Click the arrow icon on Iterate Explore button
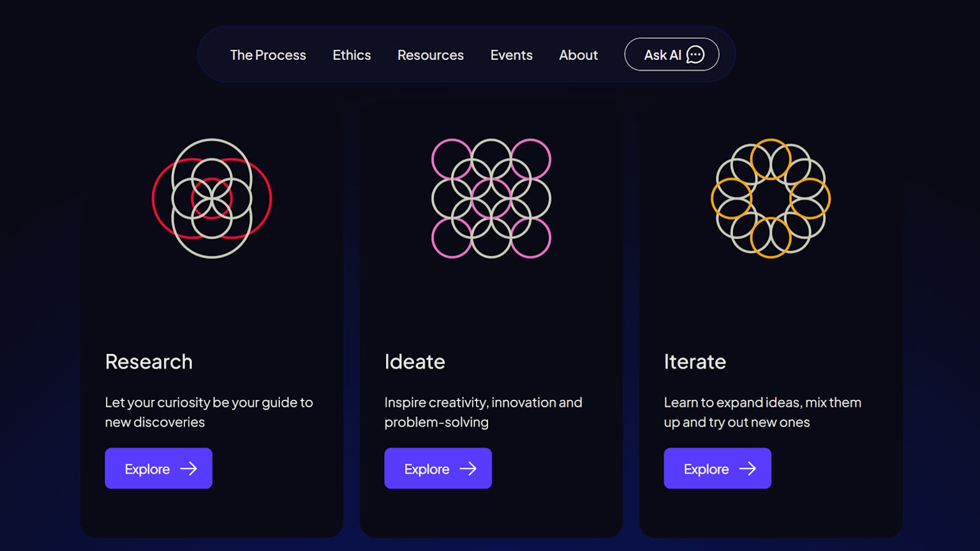980x551 pixels. tap(747, 469)
